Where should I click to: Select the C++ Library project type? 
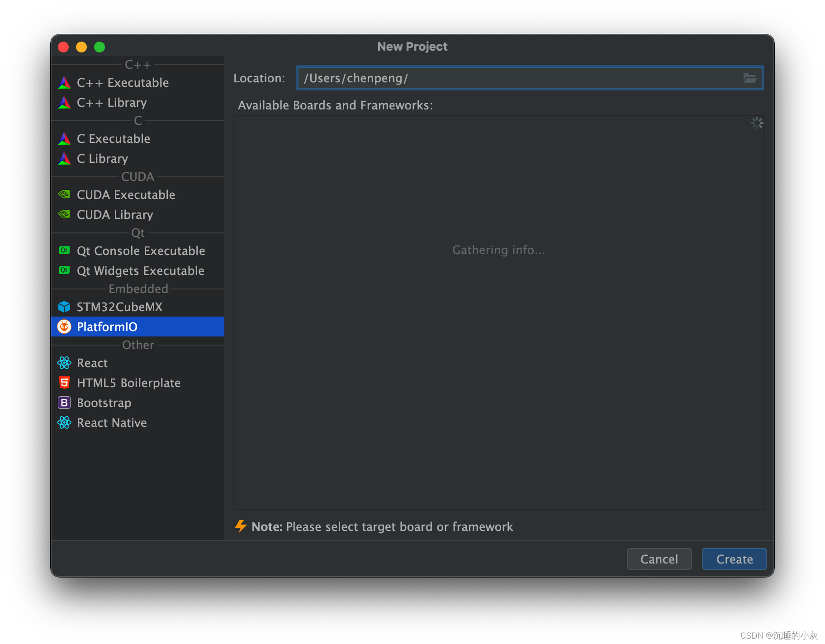137,102
